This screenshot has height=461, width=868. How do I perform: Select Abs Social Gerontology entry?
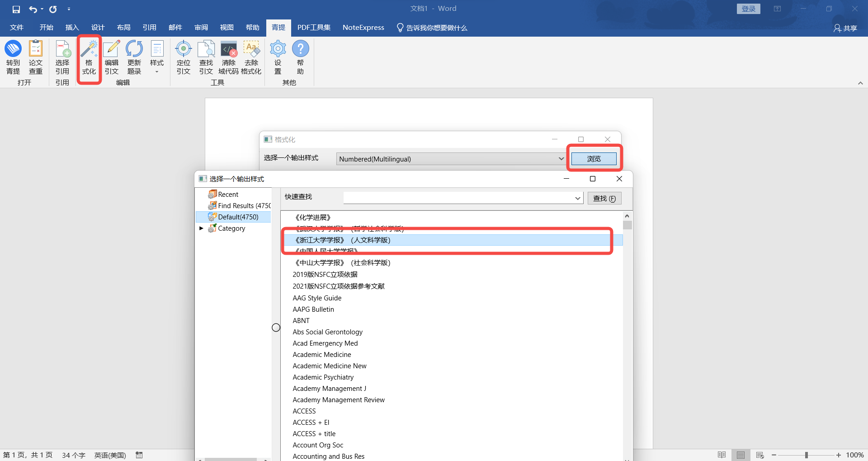[328, 332]
